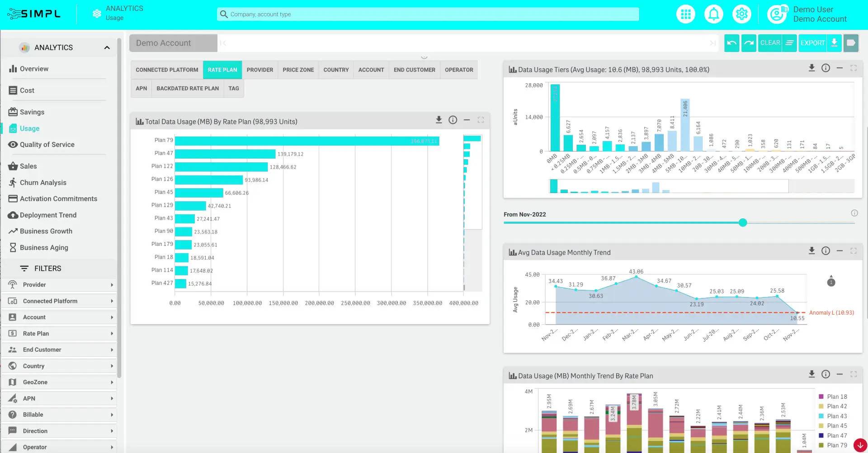Viewport: 868px width, 453px height.
Task: Minimize the Total Data Usage chart panel
Action: (467, 120)
